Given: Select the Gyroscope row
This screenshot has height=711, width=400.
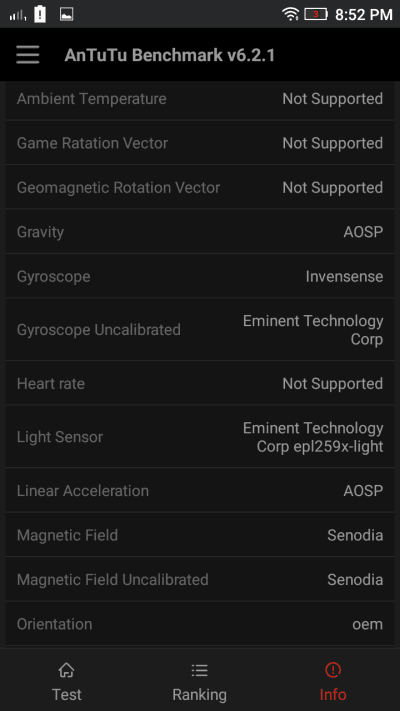Looking at the screenshot, I should [x=200, y=276].
